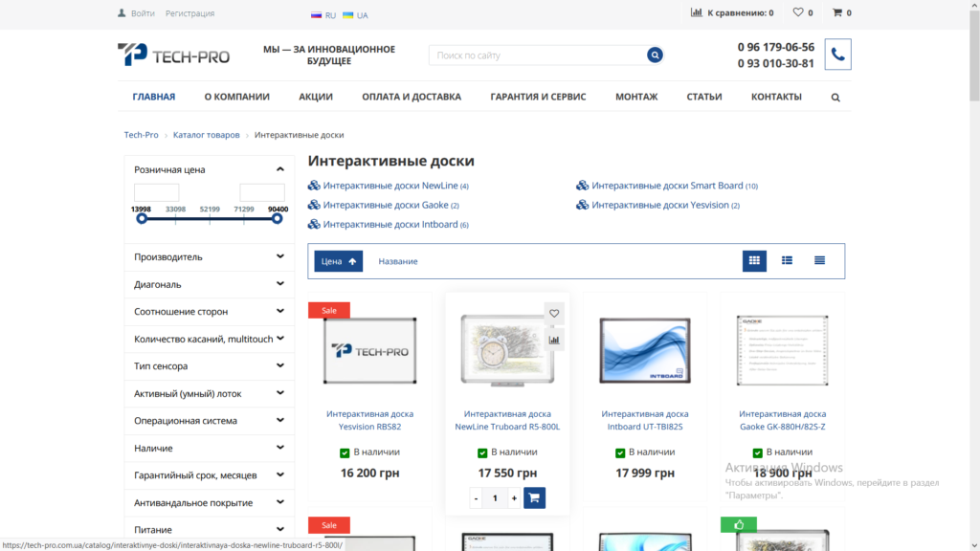Click the blue search magnifier button
Viewport: 980px width, 551px height.
655,55
